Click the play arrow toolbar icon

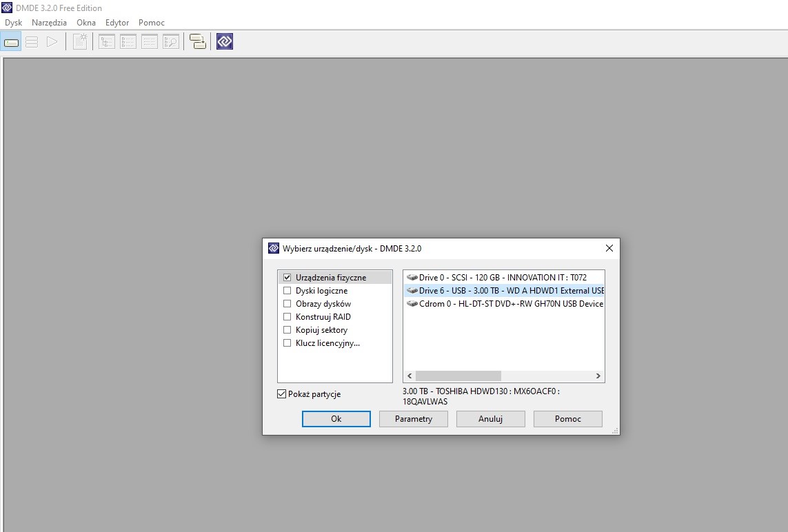point(52,42)
